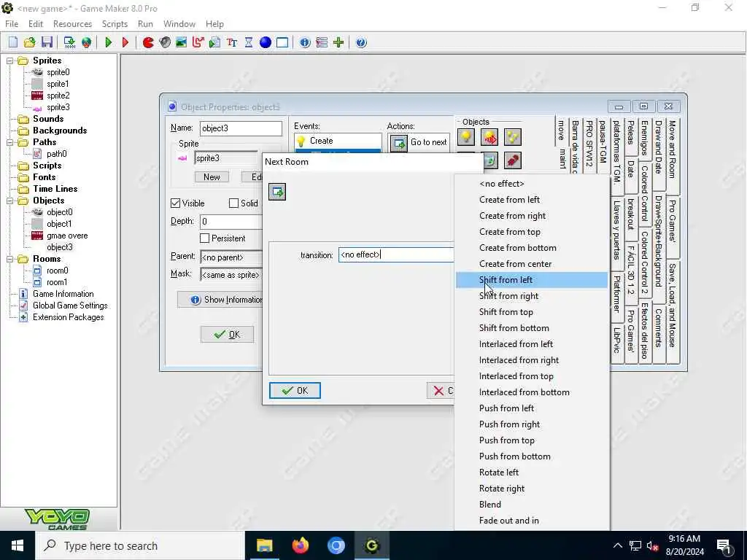Screen dimensions: 747x560
Task: Click New sprite button
Action: coord(212,177)
